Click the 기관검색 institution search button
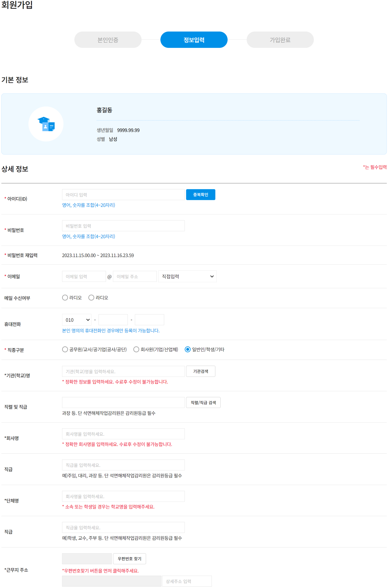The image size is (388, 588). coord(200,371)
